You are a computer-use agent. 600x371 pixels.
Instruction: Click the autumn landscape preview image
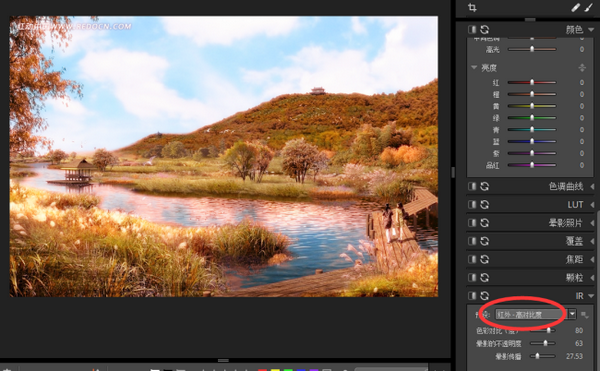tap(224, 156)
